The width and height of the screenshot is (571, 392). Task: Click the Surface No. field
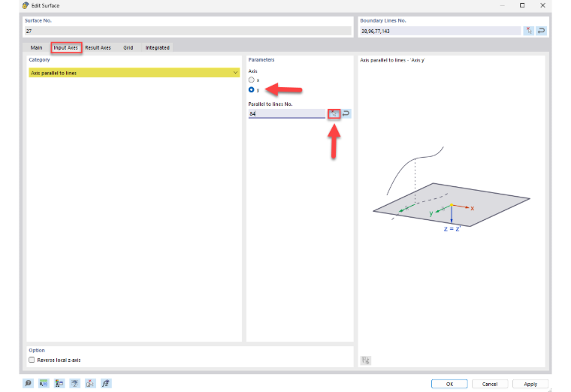point(188,31)
